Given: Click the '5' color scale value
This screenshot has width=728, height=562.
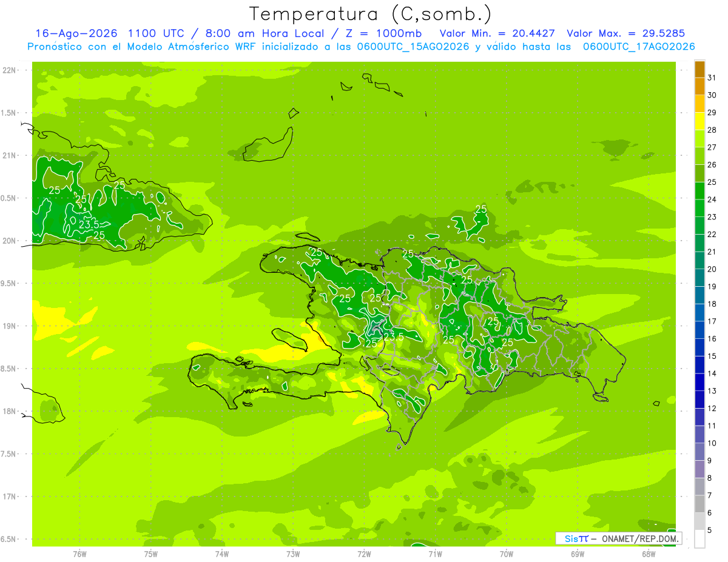Looking at the screenshot, I should 710,530.
